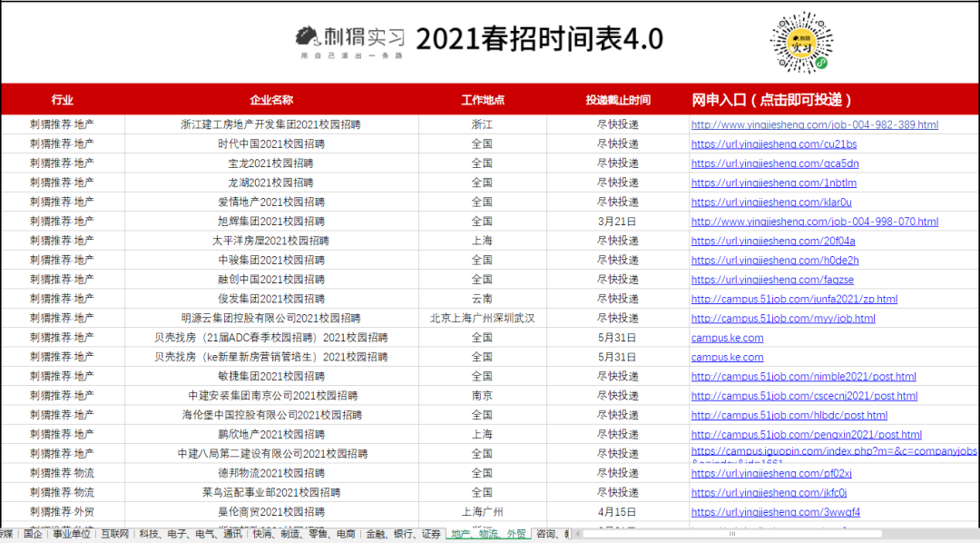Open the 浙江建工 yingjiesheng job-004-982-389 link
The width and height of the screenshot is (980, 543).
click(x=814, y=124)
